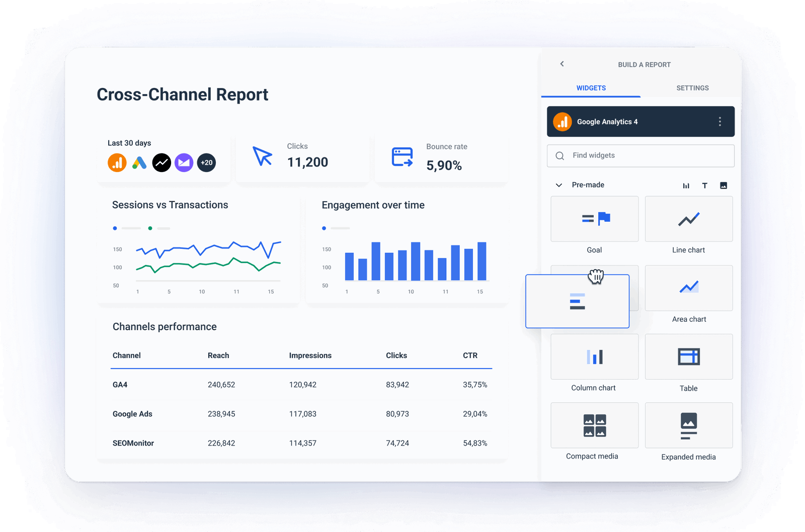Viewport: 805px width, 532px height.
Task: Select the Expanded media widget
Action: (688, 425)
